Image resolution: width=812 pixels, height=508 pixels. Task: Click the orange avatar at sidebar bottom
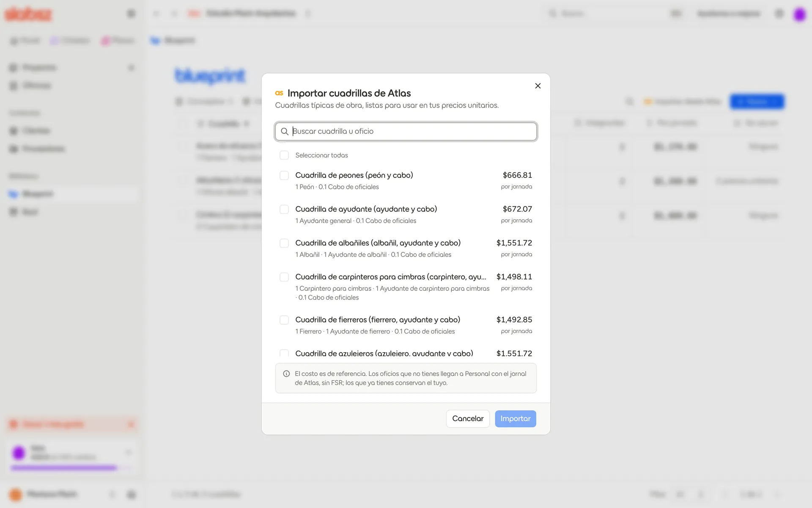point(16,494)
